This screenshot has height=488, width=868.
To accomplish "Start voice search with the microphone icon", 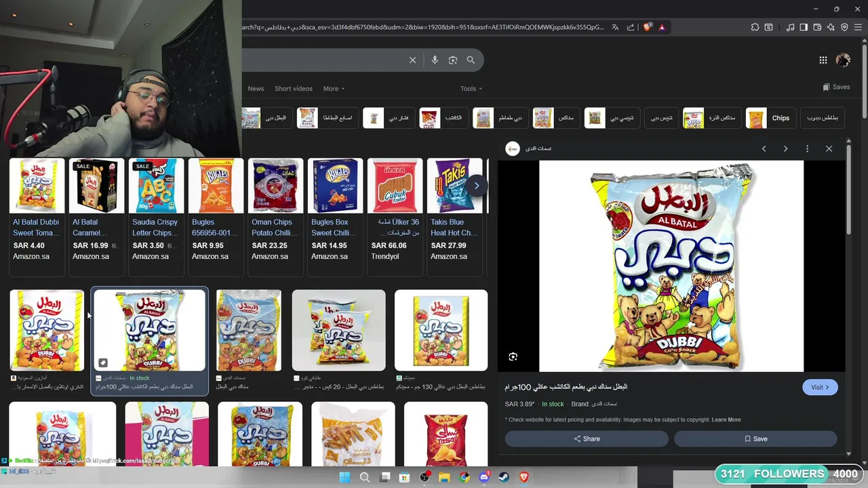I will tap(435, 60).
